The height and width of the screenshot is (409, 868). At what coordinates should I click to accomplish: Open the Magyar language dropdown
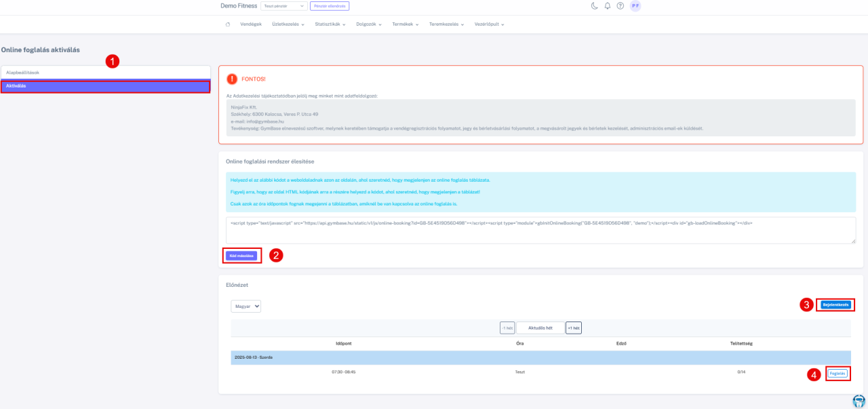[x=245, y=307]
